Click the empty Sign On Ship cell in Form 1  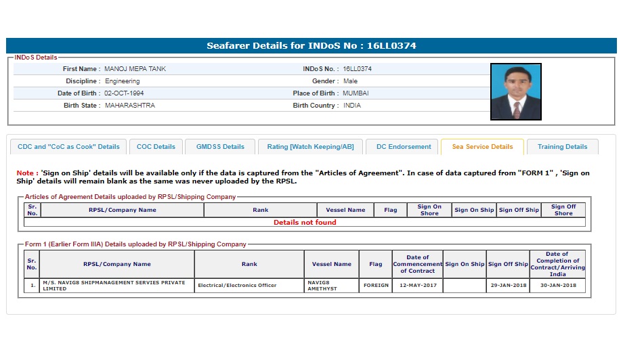click(x=465, y=286)
